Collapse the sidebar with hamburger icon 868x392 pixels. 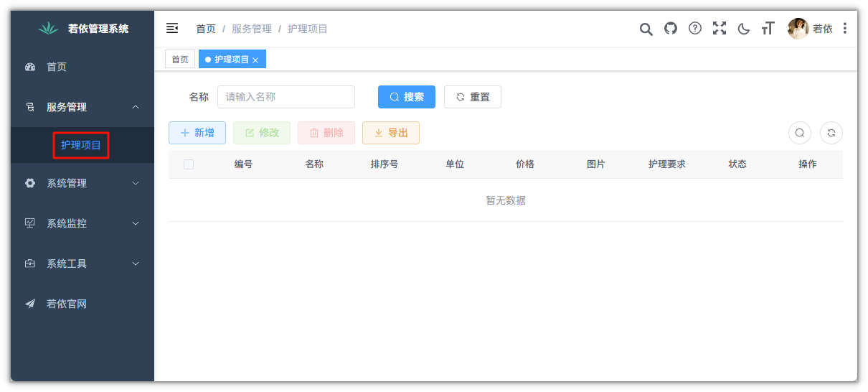(x=172, y=28)
